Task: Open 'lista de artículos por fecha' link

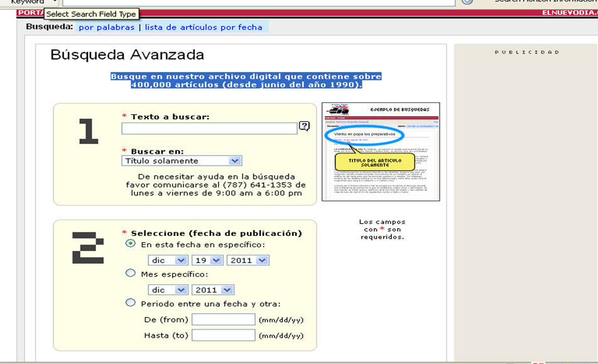Action: pyautogui.click(x=204, y=28)
